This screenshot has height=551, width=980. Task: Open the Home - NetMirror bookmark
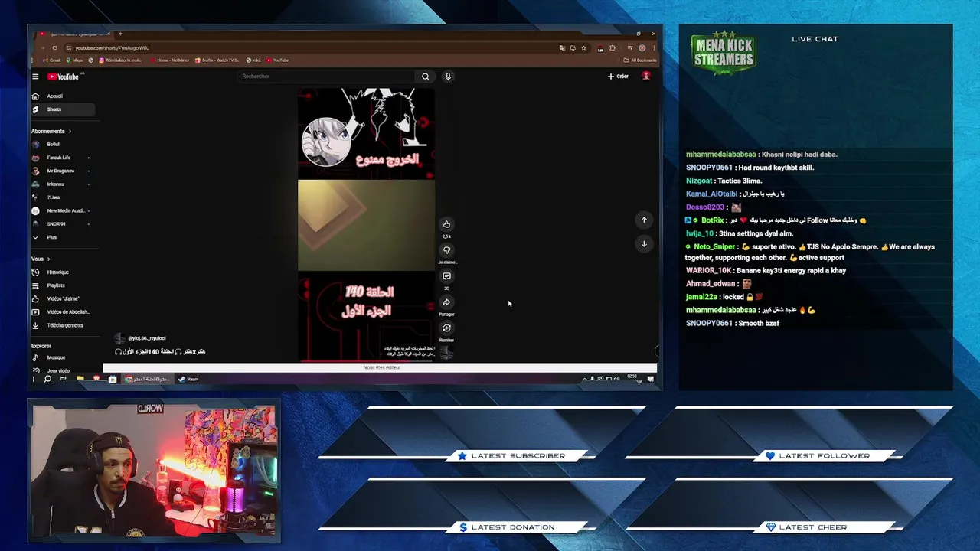click(x=169, y=60)
